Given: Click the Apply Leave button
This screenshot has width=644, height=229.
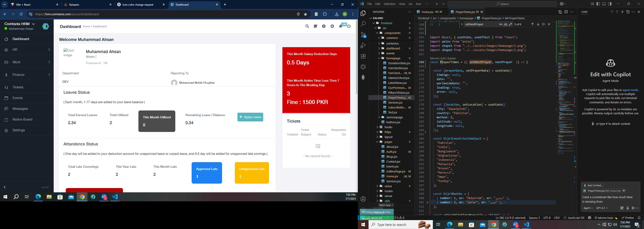Looking at the screenshot, I should coord(250,117).
